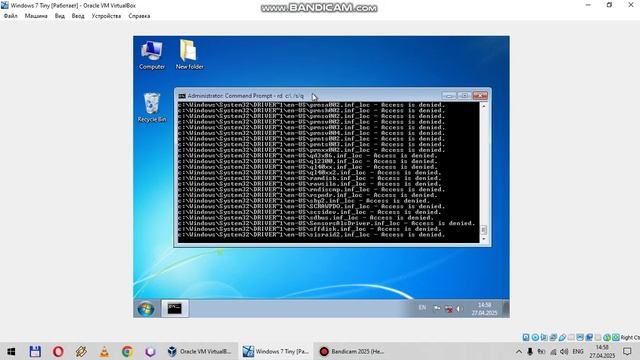Open Opera browser from host taskbar
Image resolution: width=640 pixels, height=360 pixels.
click(58, 351)
